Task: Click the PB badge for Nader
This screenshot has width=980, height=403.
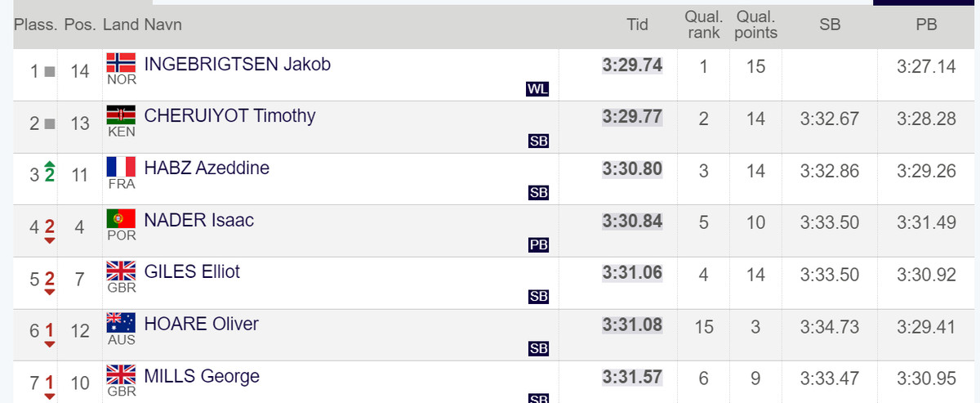Action: pos(538,245)
